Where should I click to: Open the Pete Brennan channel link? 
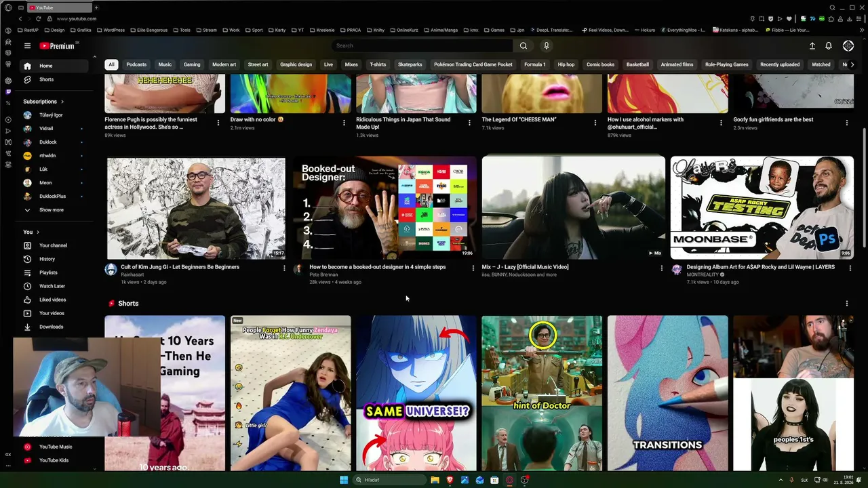click(x=323, y=274)
